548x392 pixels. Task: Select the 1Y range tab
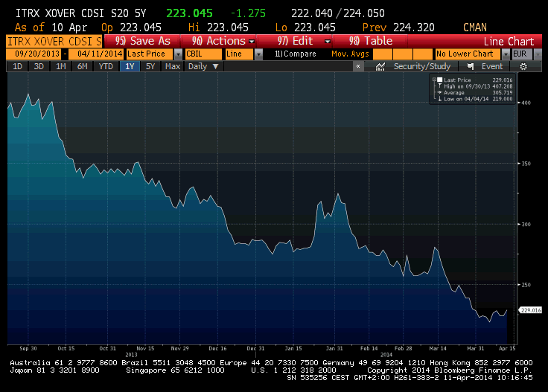130,66
